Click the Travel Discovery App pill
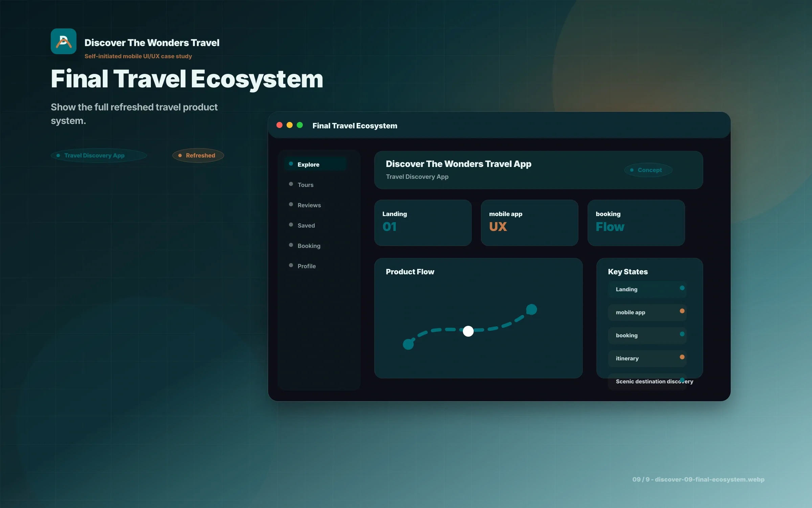Viewport: 812px width, 508px height. (x=99, y=155)
